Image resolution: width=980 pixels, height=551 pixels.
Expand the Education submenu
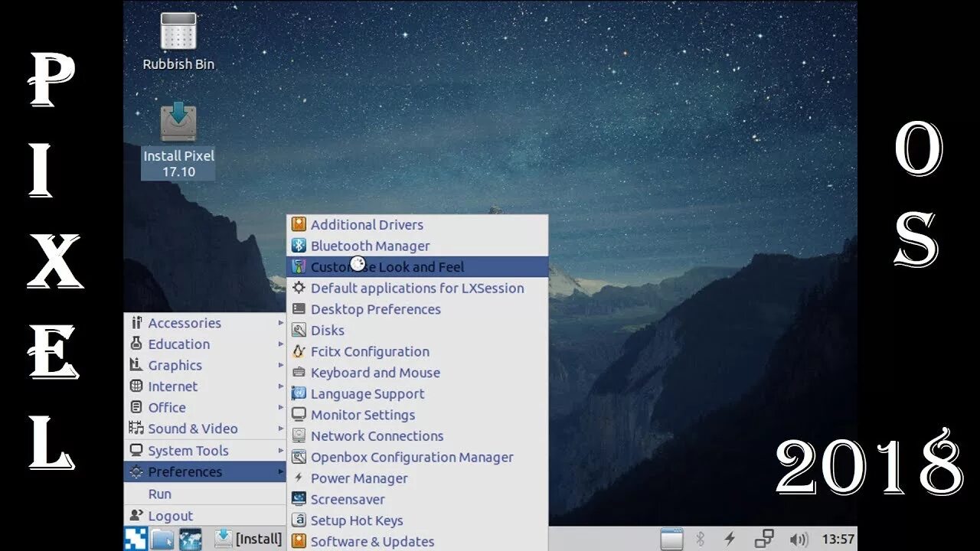pos(205,344)
